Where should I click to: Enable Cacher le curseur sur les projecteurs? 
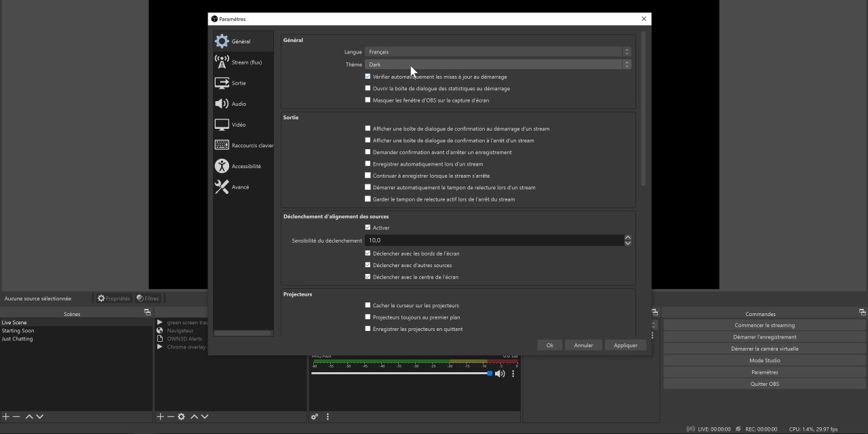click(368, 306)
